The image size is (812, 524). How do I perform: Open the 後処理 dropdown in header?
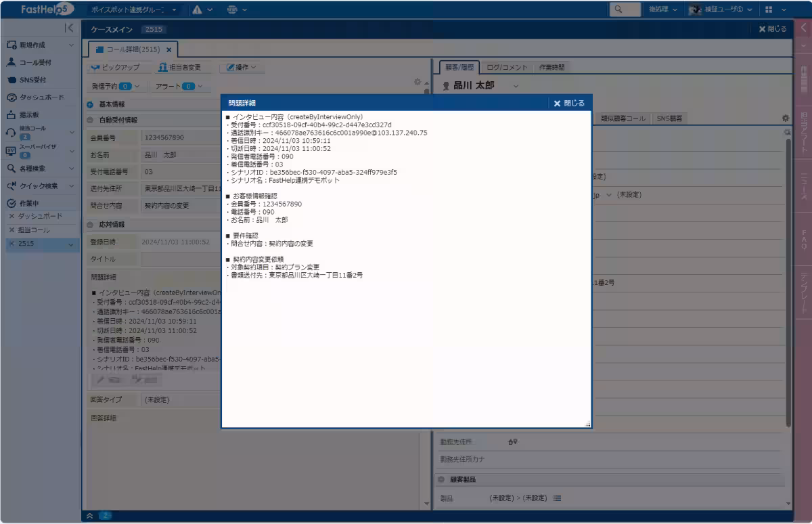662,9
